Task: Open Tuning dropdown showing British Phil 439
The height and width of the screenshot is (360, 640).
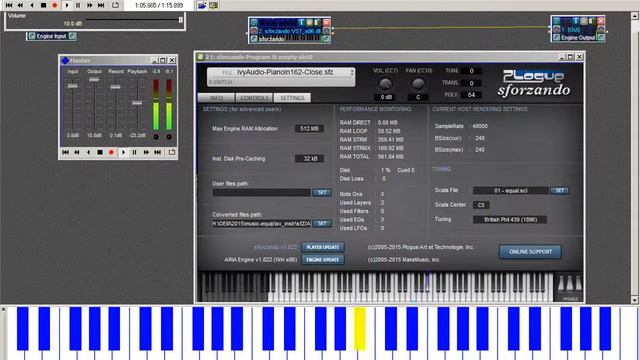Action: (x=510, y=220)
